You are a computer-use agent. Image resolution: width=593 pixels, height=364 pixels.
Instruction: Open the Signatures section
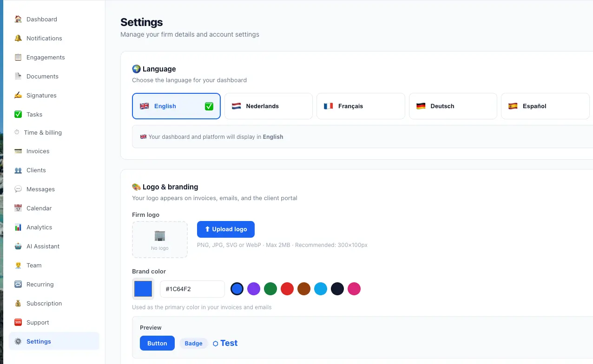[x=42, y=95]
